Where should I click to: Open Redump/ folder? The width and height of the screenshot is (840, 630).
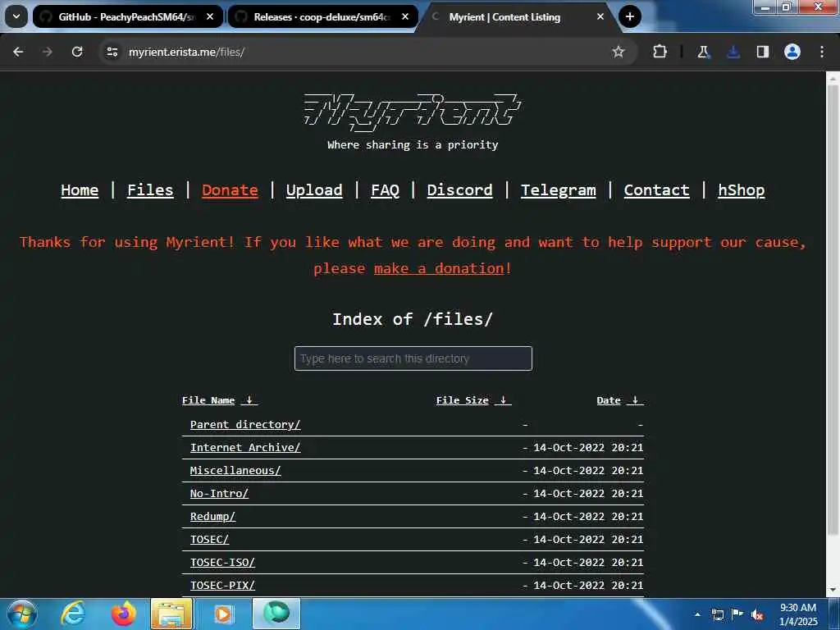coord(212,517)
